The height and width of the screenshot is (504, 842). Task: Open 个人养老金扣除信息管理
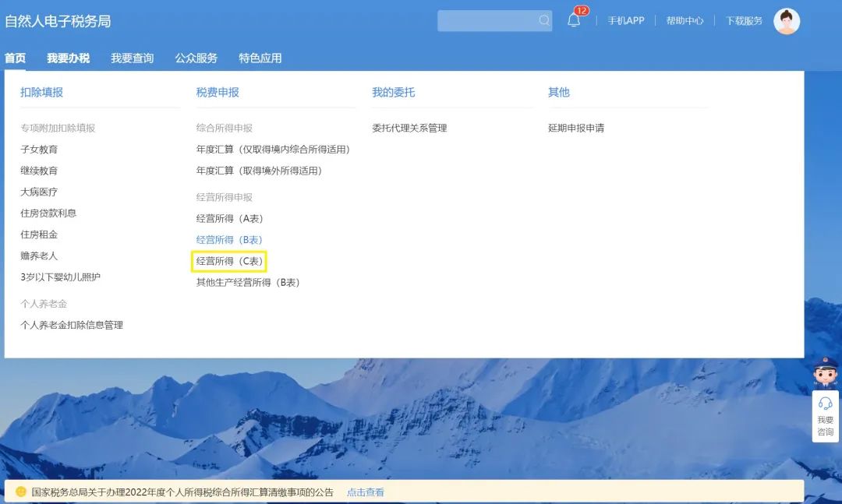(x=72, y=325)
